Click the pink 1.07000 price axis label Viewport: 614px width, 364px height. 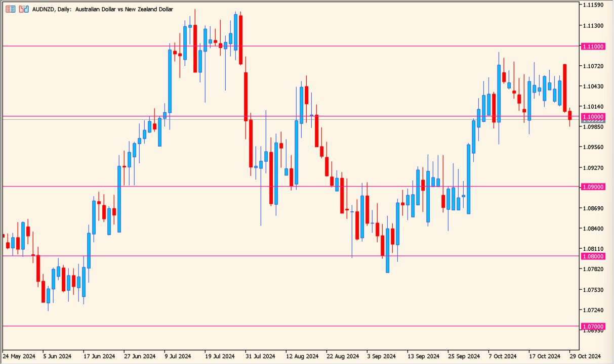coord(593,326)
